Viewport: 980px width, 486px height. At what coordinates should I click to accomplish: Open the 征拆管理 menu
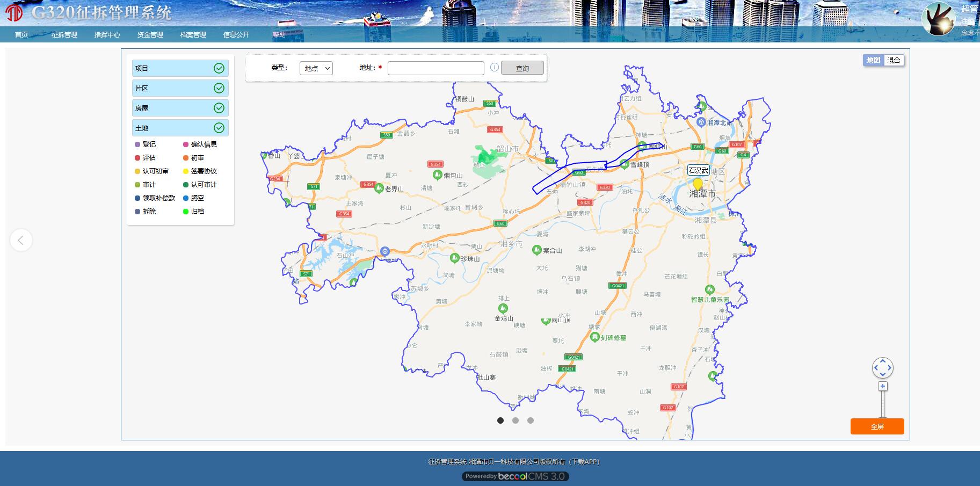coord(64,35)
